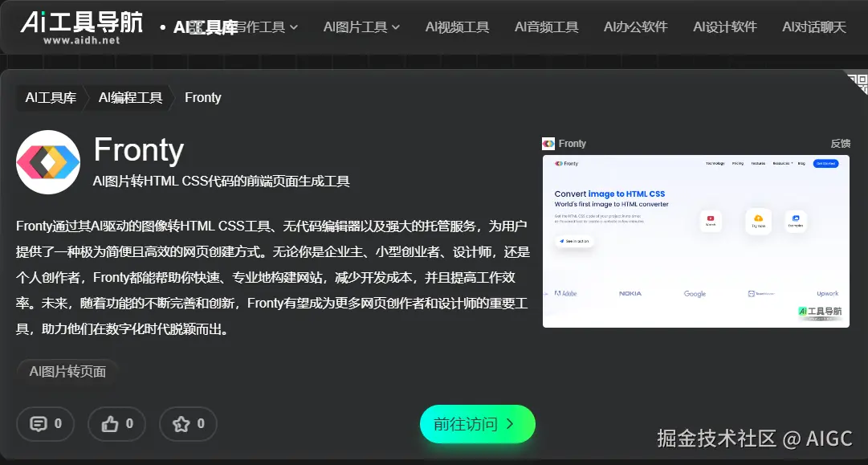Viewport: 868px width, 465px height.
Task: Open the AI工具库 menu item
Action: click(205, 27)
